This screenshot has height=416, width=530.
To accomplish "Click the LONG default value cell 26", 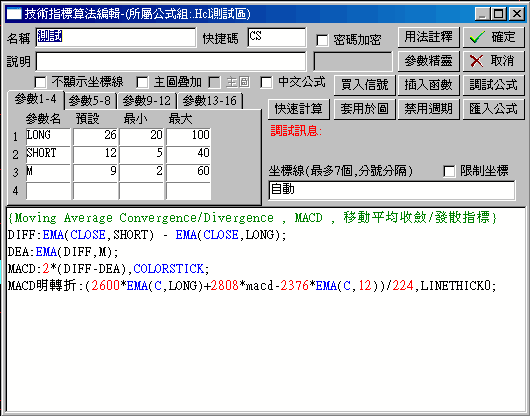I will 95,136.
